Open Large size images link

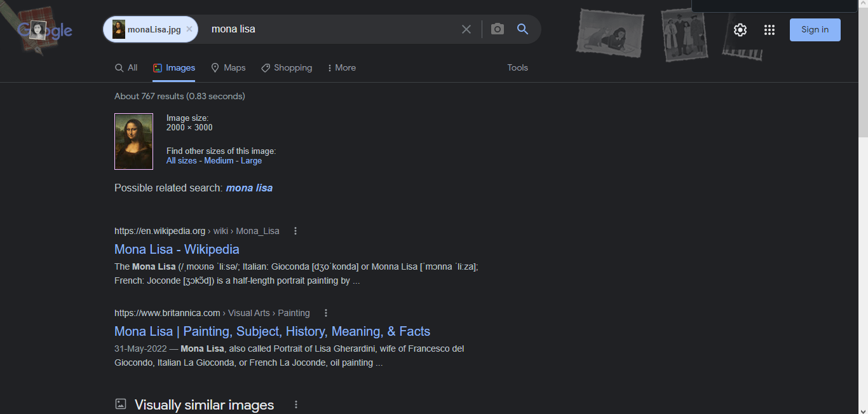point(251,161)
